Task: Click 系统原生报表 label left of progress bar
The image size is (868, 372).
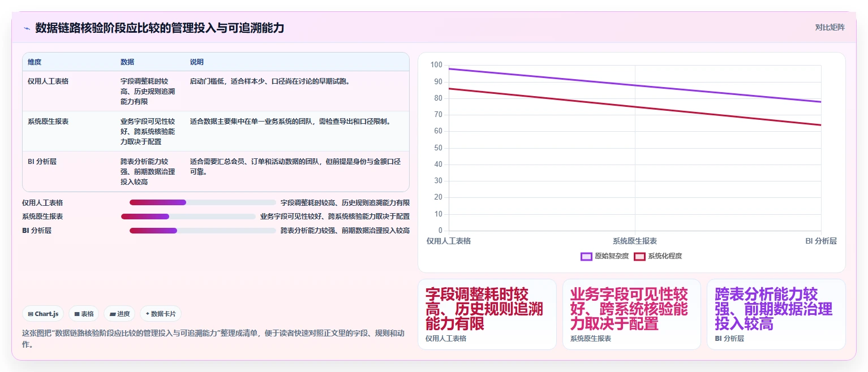Action: click(x=42, y=217)
